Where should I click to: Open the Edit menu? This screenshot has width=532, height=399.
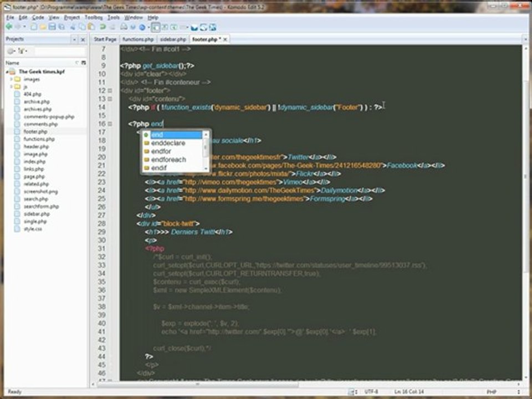(23, 17)
